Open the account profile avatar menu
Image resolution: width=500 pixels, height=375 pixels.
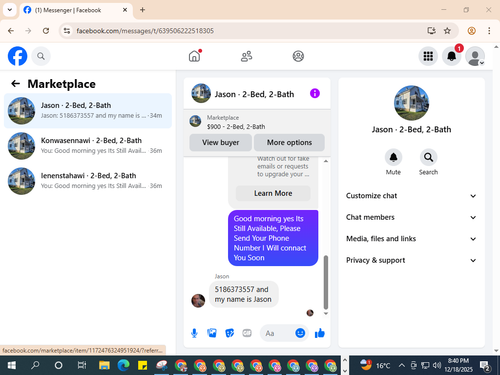pyautogui.click(x=475, y=56)
